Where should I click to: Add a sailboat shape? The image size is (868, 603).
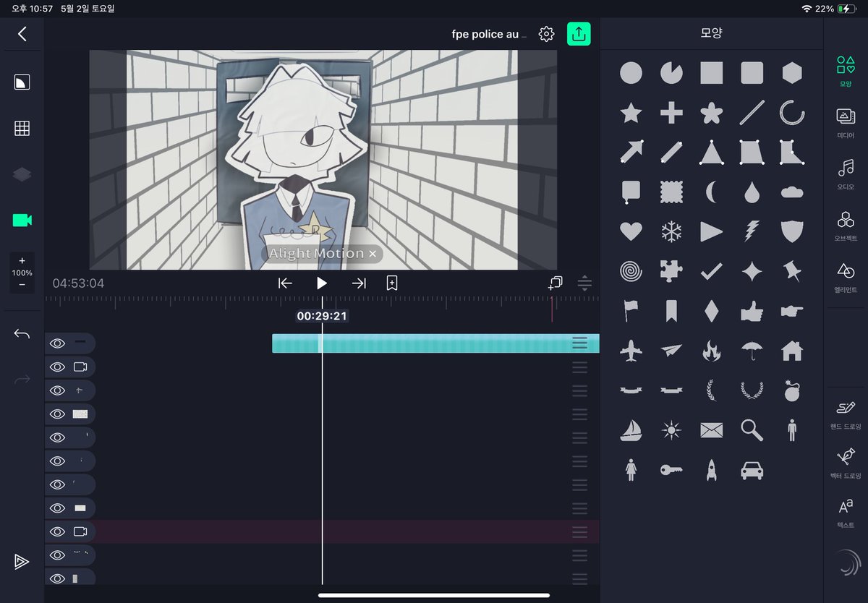[631, 430]
